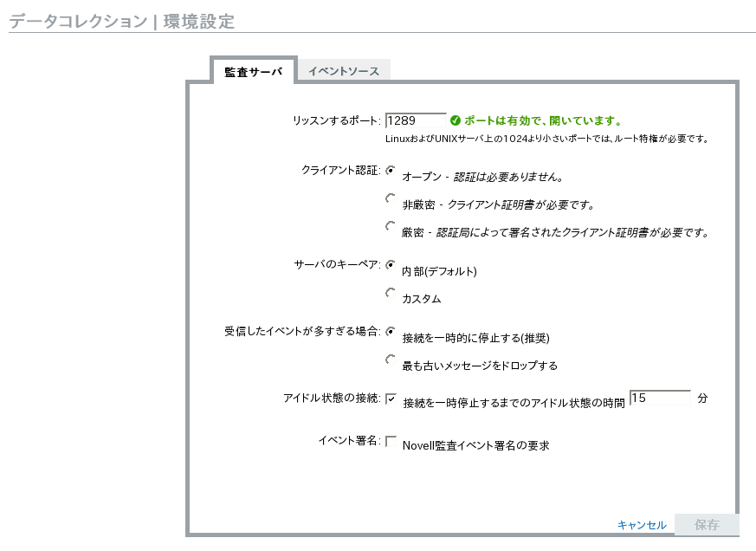Click the Linux/UNIX port root privilege note
The image size is (756, 551).
point(546,139)
